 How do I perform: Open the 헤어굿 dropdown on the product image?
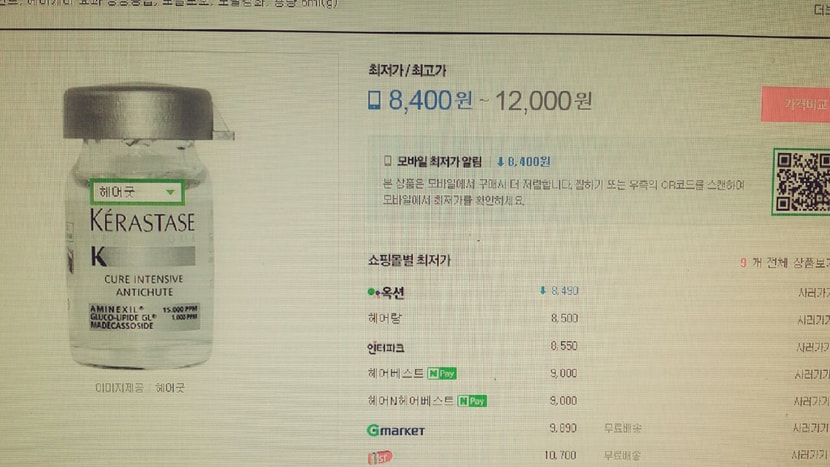pos(137,192)
